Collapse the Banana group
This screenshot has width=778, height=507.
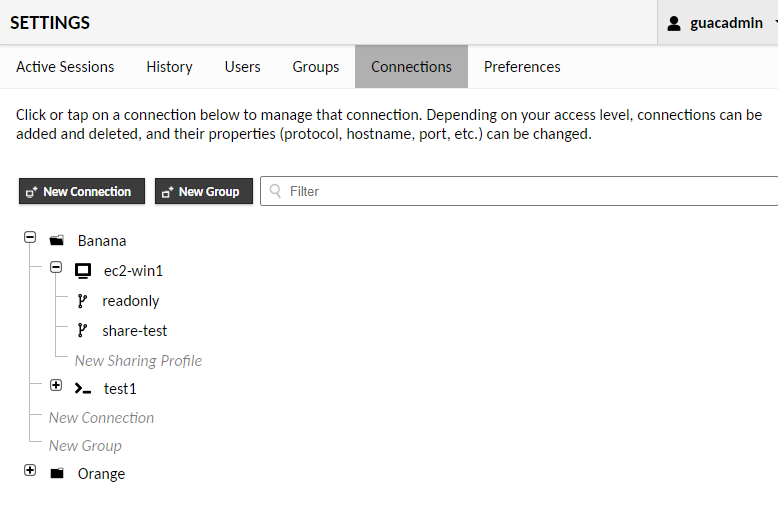[x=30, y=238]
